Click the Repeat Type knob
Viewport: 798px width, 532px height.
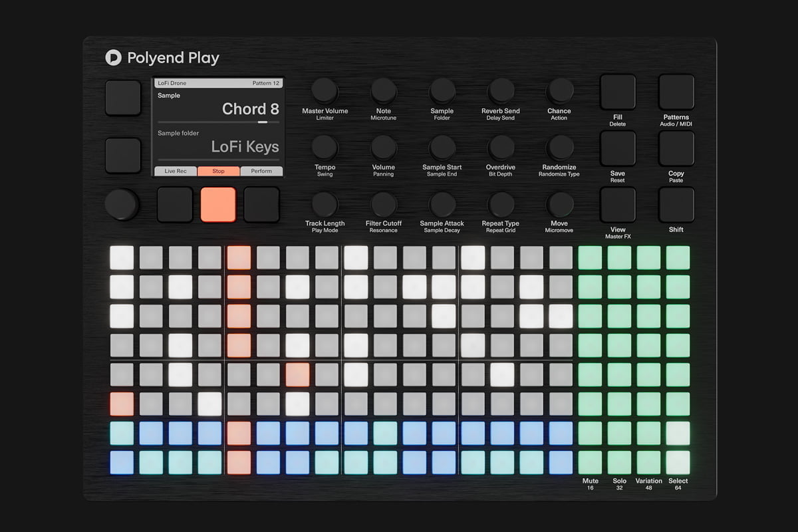(501, 204)
